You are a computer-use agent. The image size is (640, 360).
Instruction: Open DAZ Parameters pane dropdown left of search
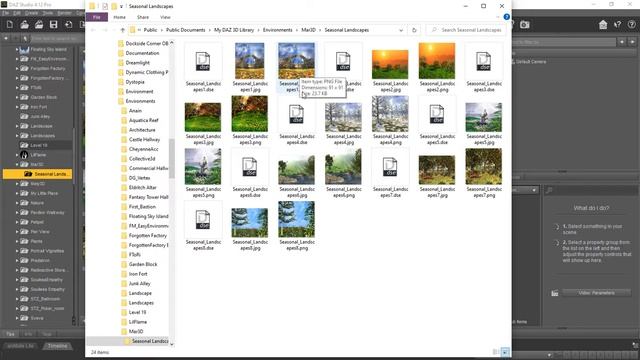tap(534, 190)
